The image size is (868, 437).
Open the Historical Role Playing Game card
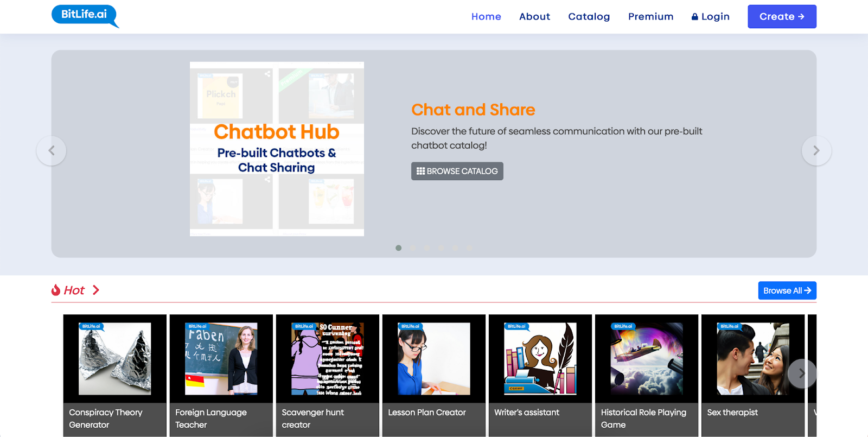coord(647,376)
